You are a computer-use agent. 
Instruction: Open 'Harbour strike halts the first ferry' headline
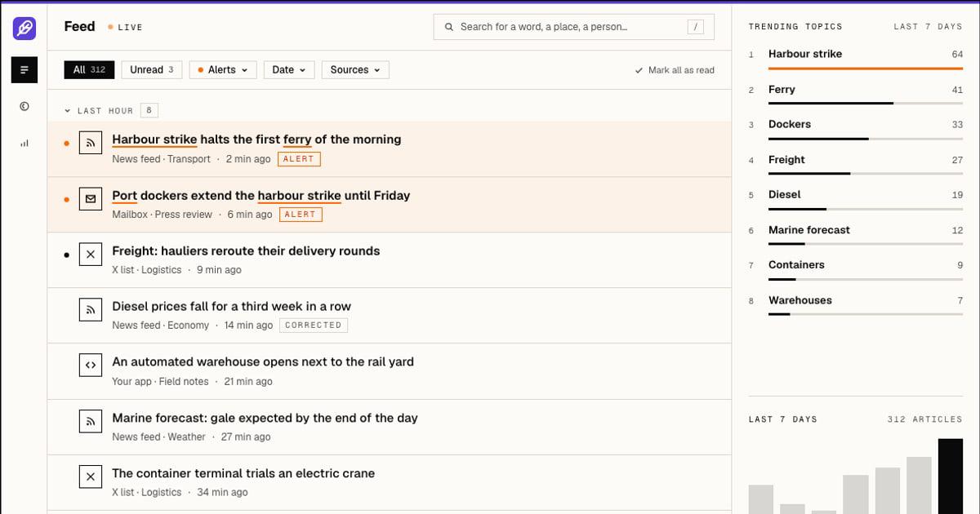(256, 140)
